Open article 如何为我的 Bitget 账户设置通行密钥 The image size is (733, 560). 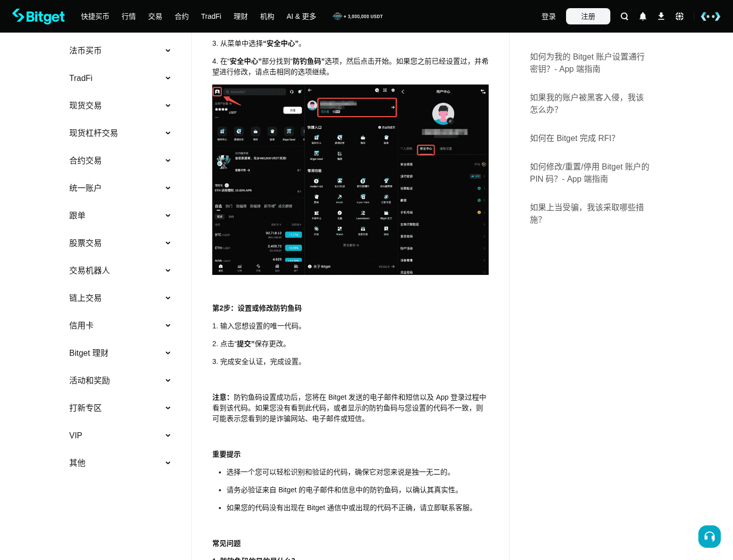point(587,63)
